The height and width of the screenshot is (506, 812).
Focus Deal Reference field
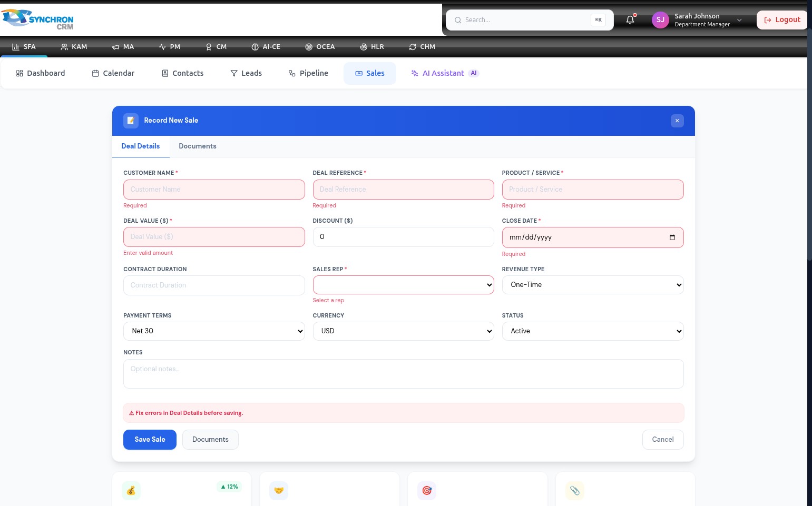tap(404, 190)
